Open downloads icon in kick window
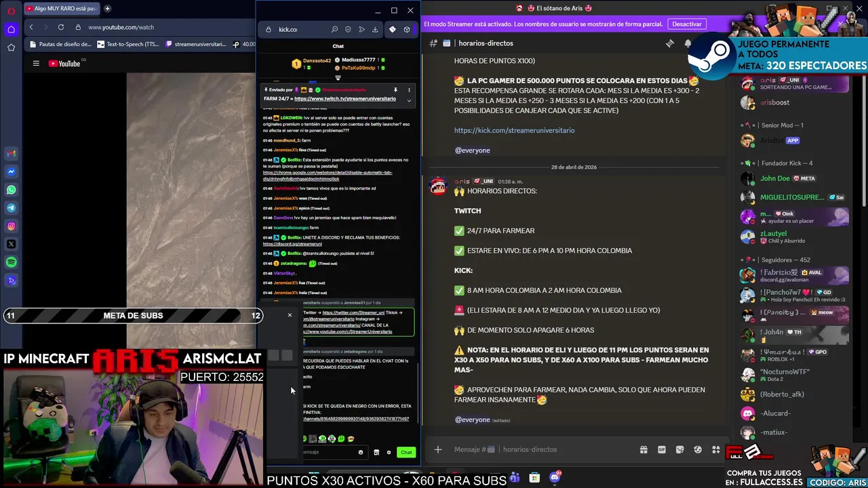The height and width of the screenshot is (488, 868). pyautogui.click(x=375, y=29)
